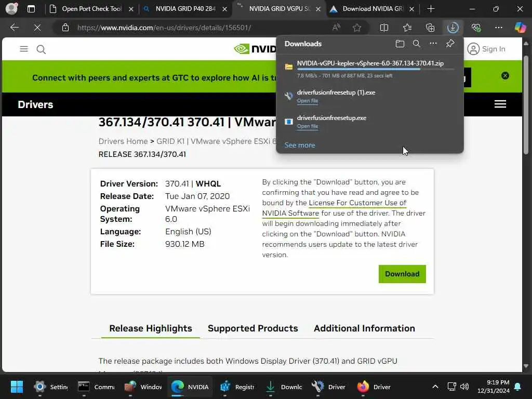Open NVIDIA site hamburger menu
The image size is (532, 399).
[24, 49]
